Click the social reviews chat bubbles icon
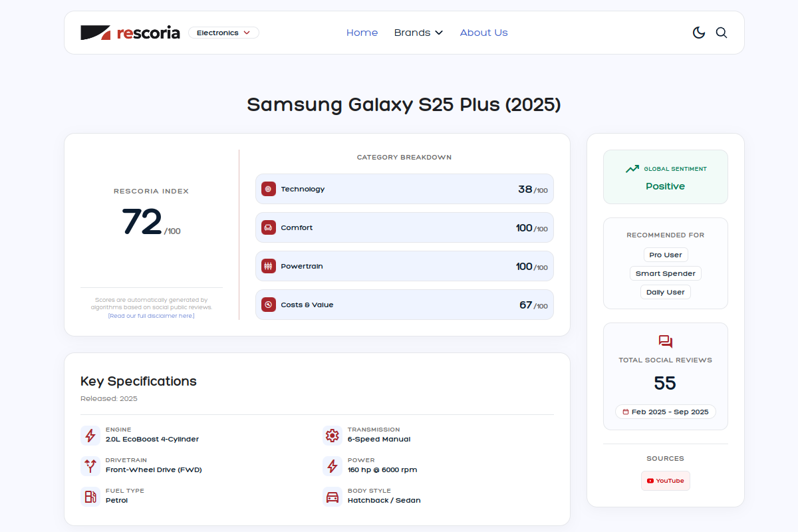Image resolution: width=798 pixels, height=532 pixels. (666, 342)
